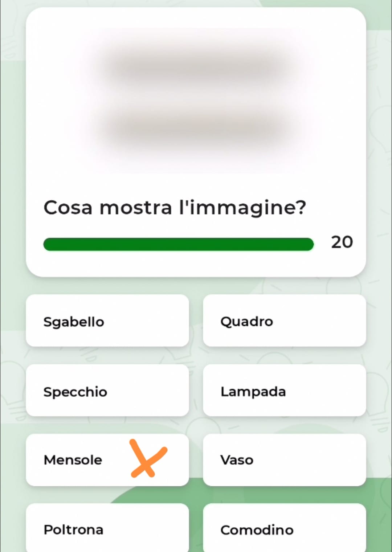Choose the "Quadro" answer option
This screenshot has height=552, width=392.
[284, 321]
